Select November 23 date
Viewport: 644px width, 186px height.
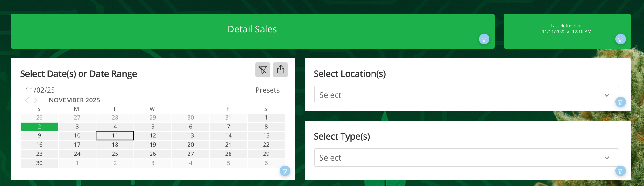point(39,154)
